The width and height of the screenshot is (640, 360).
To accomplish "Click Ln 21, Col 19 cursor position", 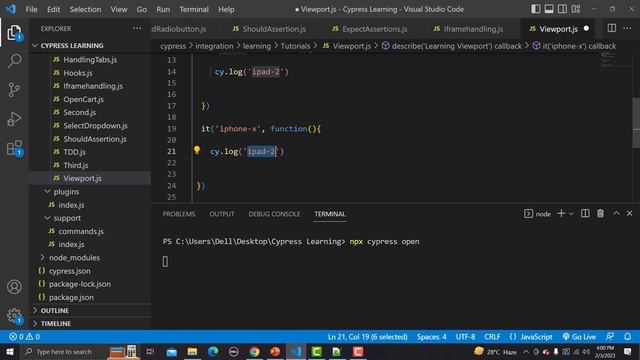I will coord(368,337).
